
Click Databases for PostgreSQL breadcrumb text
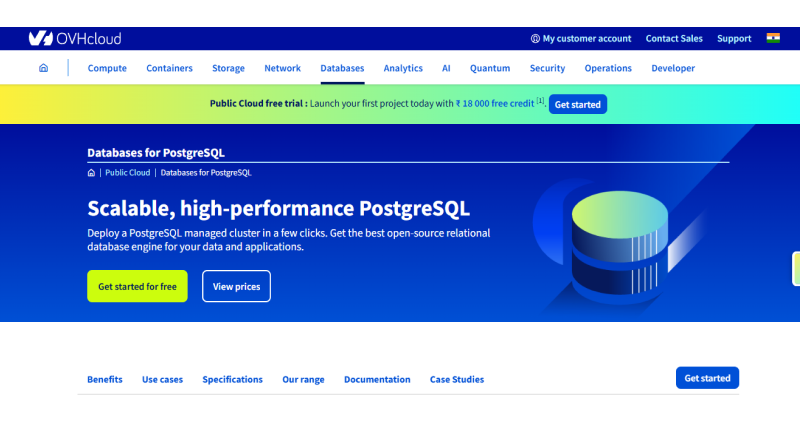coord(206,172)
